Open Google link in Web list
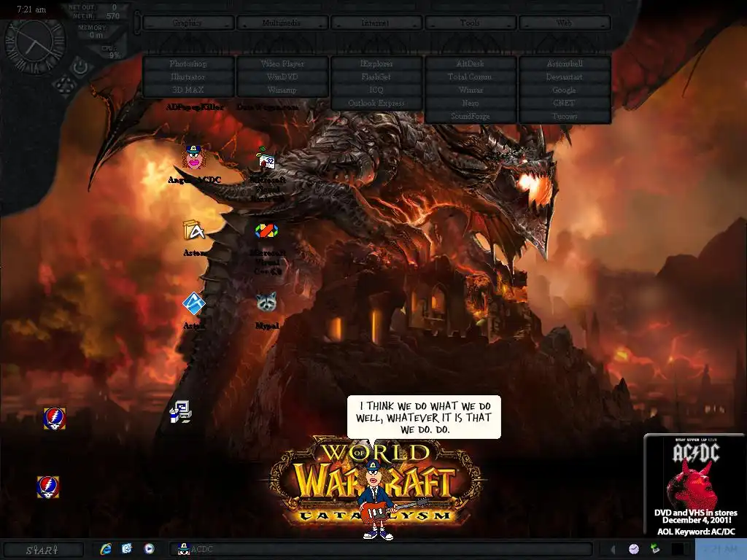The height and width of the screenshot is (560, 747). [565, 90]
